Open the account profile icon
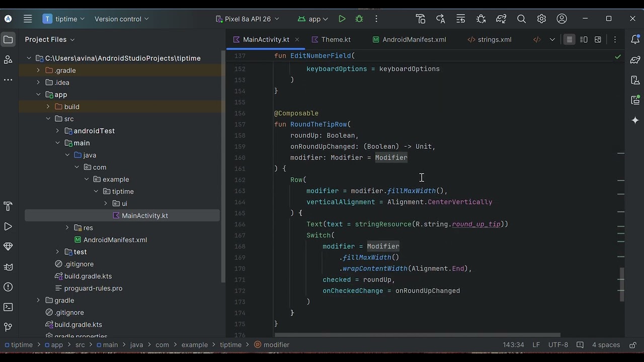This screenshot has height=362, width=644. click(x=562, y=19)
